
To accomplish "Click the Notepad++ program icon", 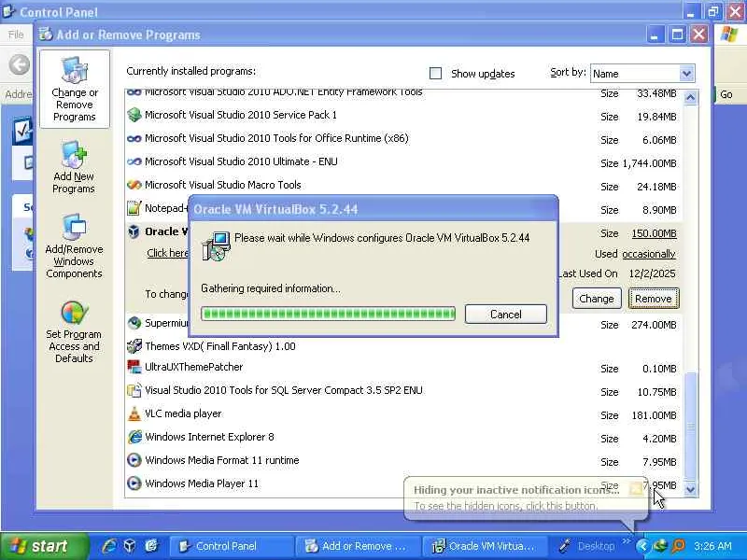I will click(134, 208).
